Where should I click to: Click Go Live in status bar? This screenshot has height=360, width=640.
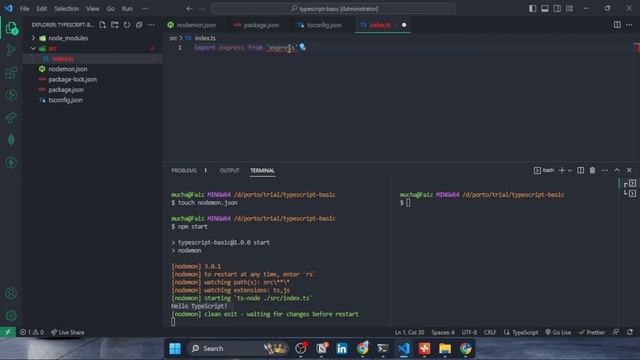coord(558,332)
